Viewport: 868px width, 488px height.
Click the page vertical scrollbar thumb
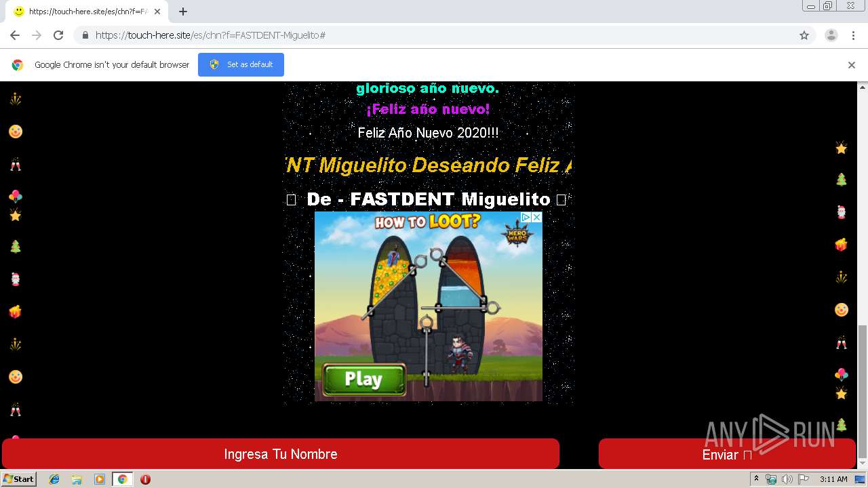[x=863, y=390]
